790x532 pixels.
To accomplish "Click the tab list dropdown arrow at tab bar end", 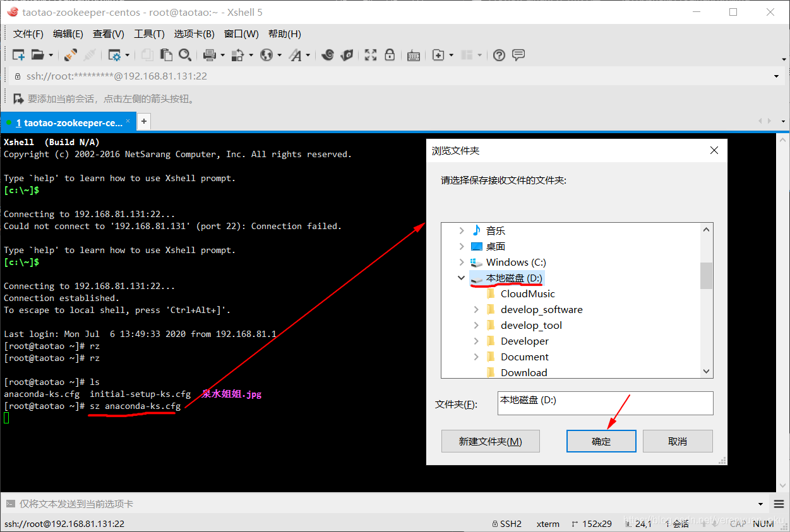I will coord(784,121).
